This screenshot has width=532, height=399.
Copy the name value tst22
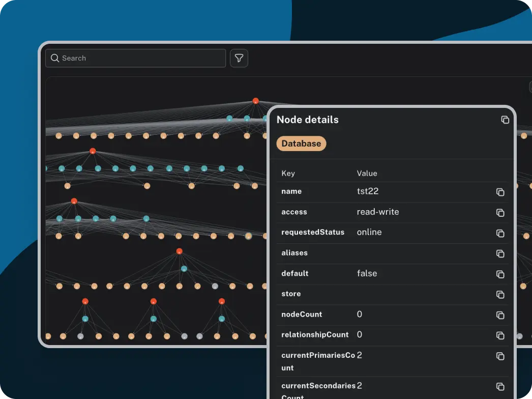[x=500, y=192]
